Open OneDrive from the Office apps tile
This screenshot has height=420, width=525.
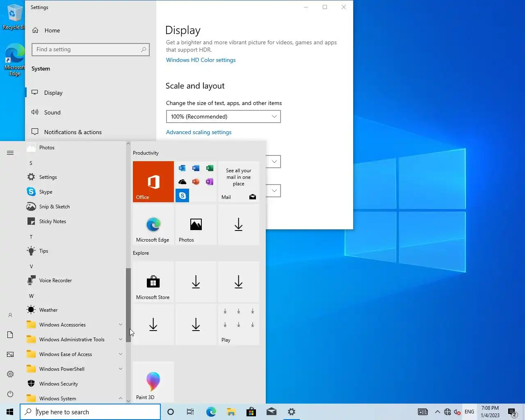[182, 182]
